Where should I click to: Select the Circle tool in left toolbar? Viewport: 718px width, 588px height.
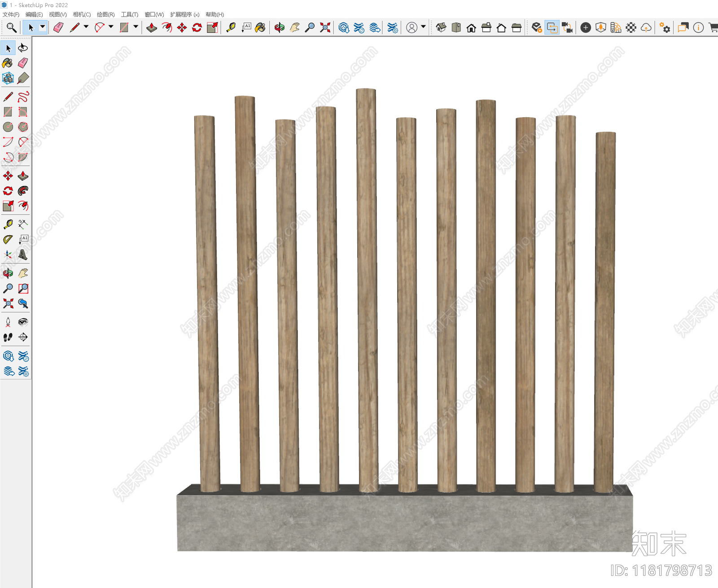(x=8, y=127)
